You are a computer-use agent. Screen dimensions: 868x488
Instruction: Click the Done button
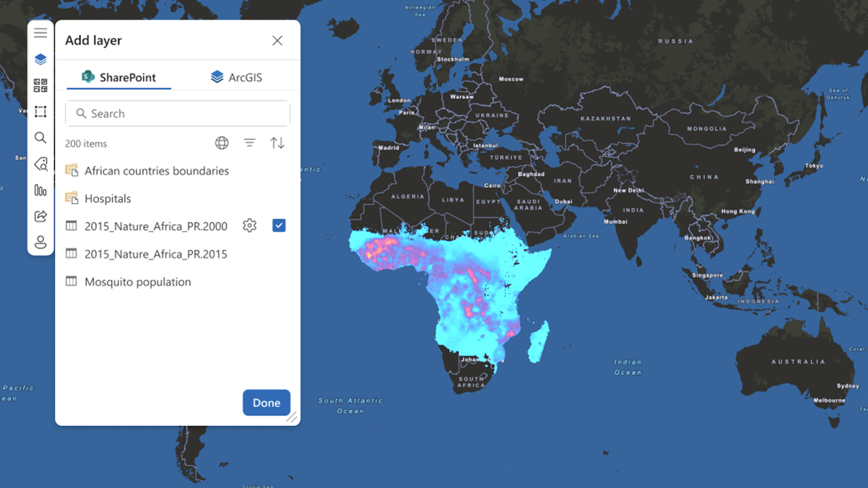[266, 403]
